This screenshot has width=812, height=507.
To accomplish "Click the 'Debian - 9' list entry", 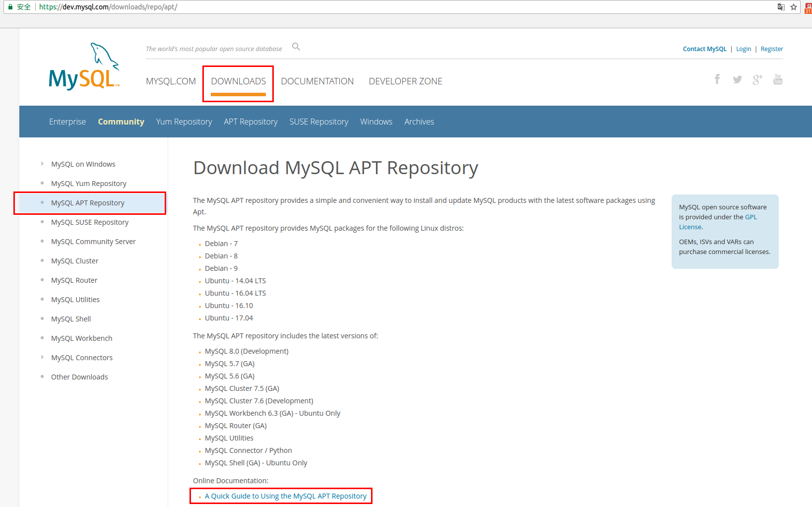I will click(221, 268).
